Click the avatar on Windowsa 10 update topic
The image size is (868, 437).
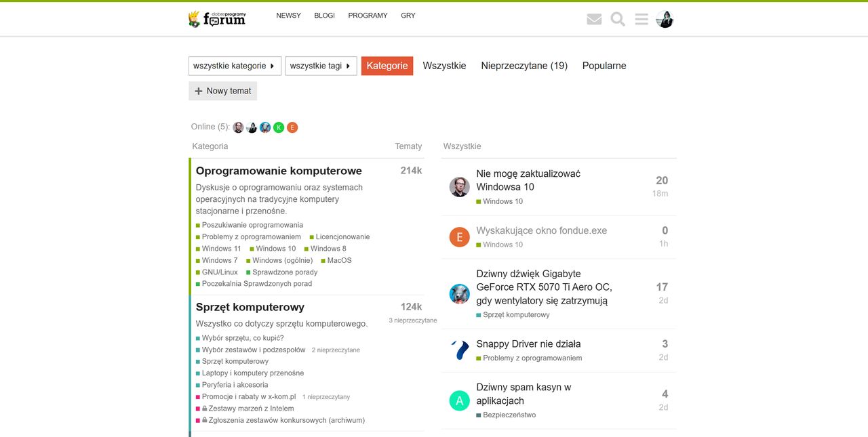tap(459, 188)
